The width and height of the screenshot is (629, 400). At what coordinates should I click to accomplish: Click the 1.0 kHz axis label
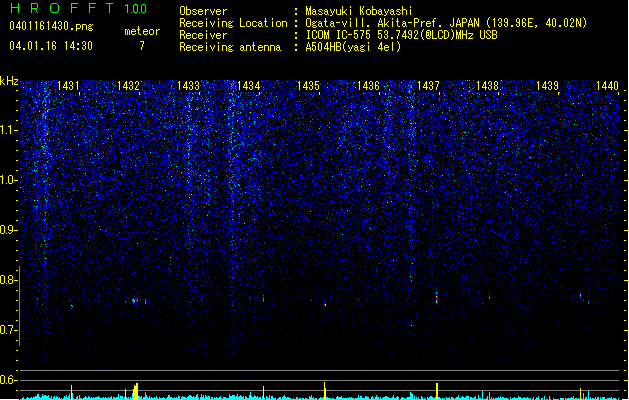coord(9,180)
